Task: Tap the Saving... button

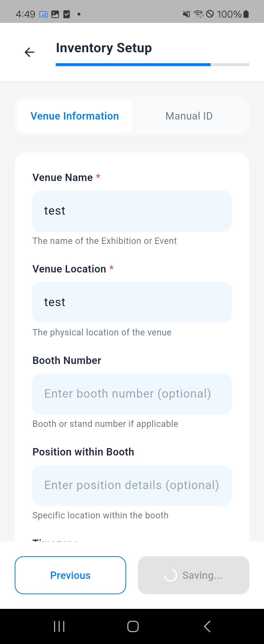Action: [193, 575]
